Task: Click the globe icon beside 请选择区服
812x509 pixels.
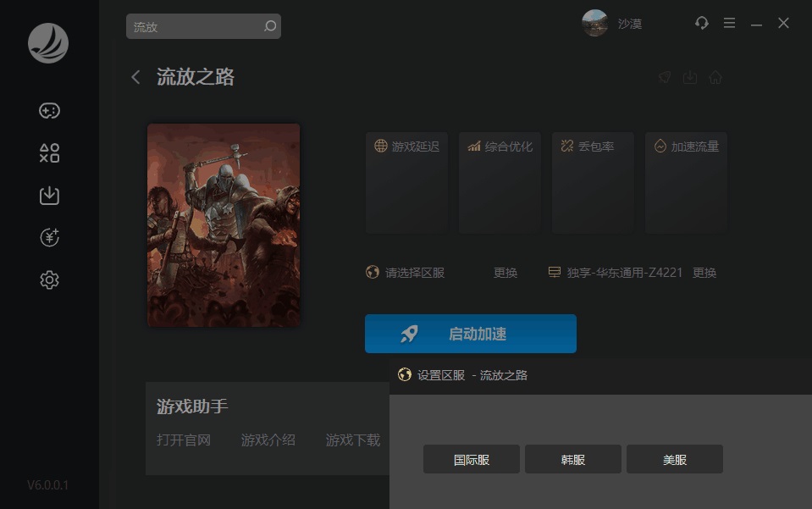Action: (373, 272)
